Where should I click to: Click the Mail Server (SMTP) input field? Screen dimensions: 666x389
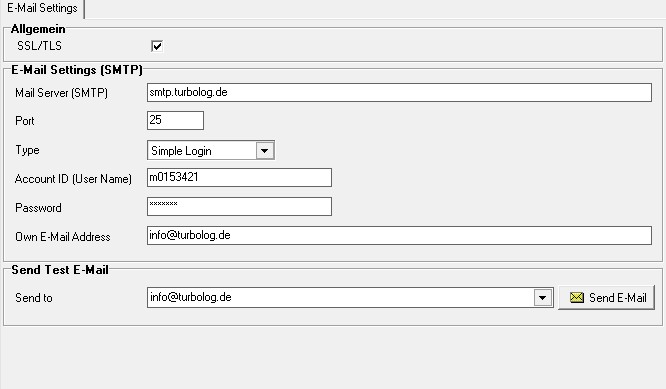point(399,93)
